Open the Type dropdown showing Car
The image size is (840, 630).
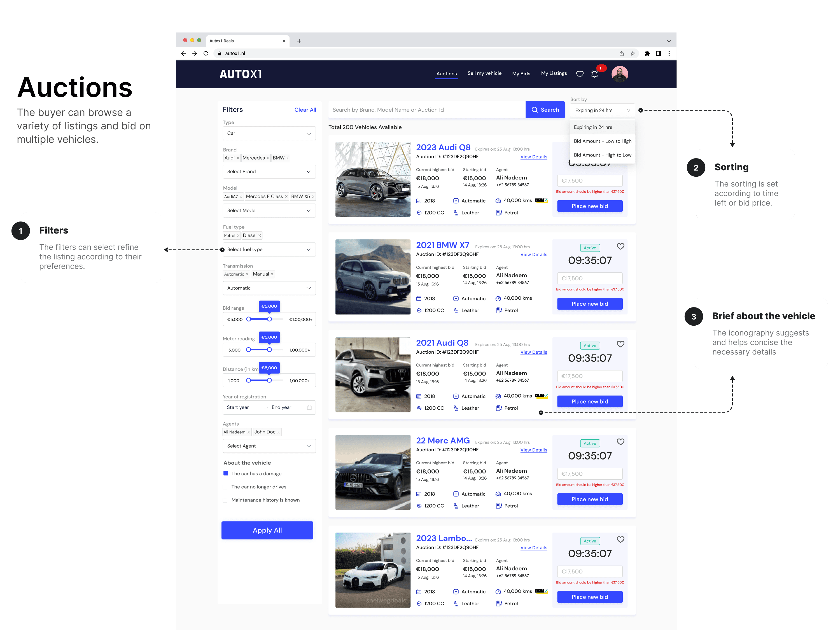(x=269, y=133)
